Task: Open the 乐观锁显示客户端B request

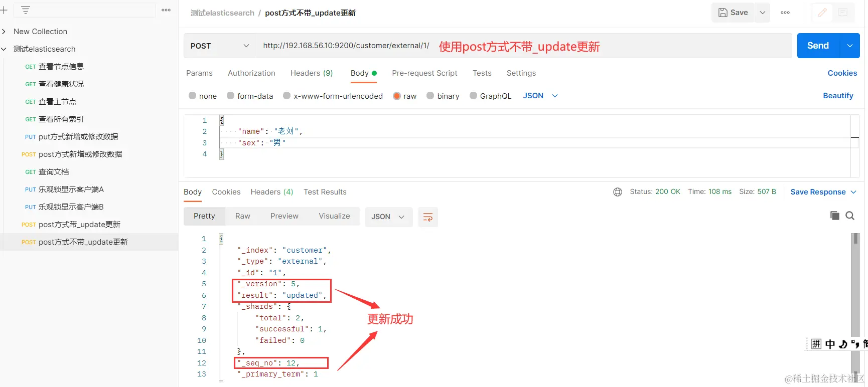Action: point(71,207)
